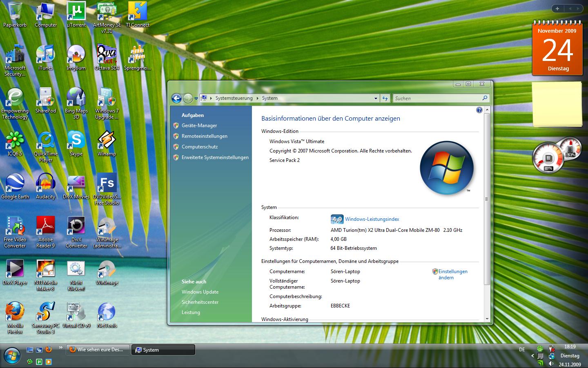Click the Papierkorb recycle bin icon
588x368 pixels.
[x=15, y=12]
